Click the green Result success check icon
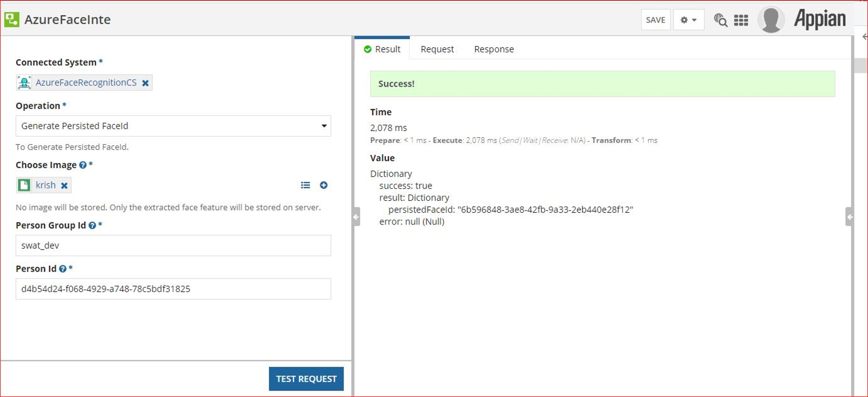The height and width of the screenshot is (397, 868). pyautogui.click(x=367, y=49)
